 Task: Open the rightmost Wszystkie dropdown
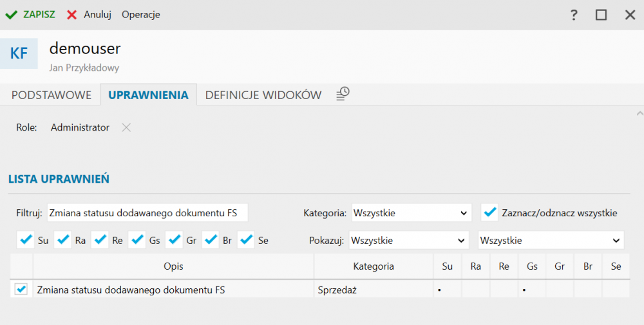click(551, 240)
